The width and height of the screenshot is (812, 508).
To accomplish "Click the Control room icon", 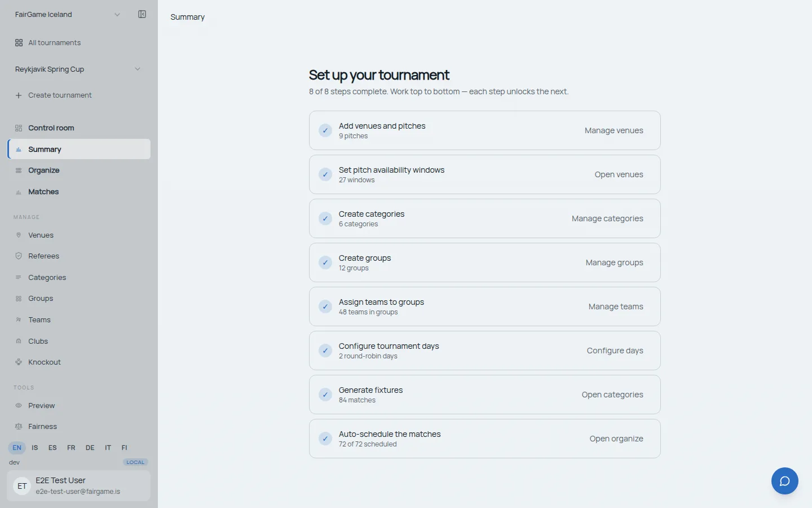I will [19, 128].
